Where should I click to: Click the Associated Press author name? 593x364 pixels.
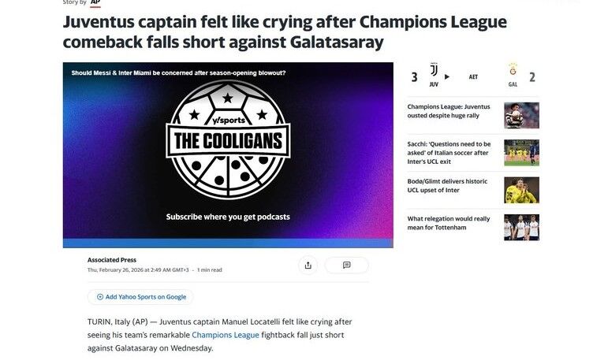coord(112,259)
